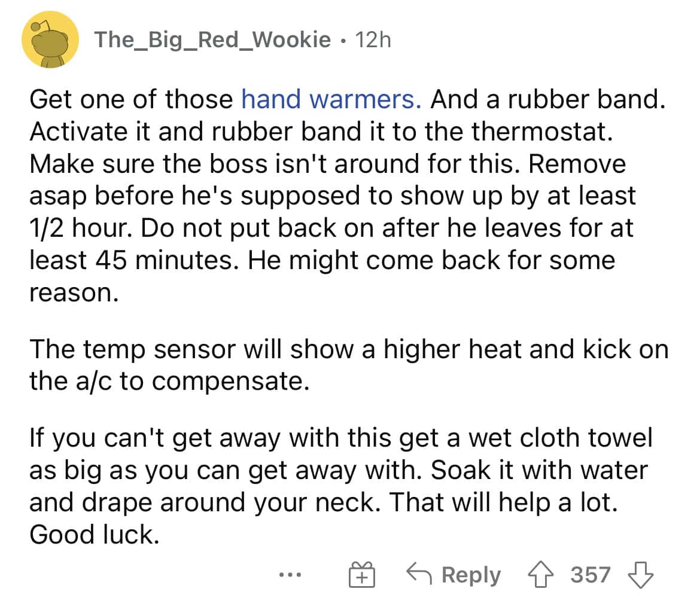Click the word 'reason.' ending first paragraph

(74, 293)
